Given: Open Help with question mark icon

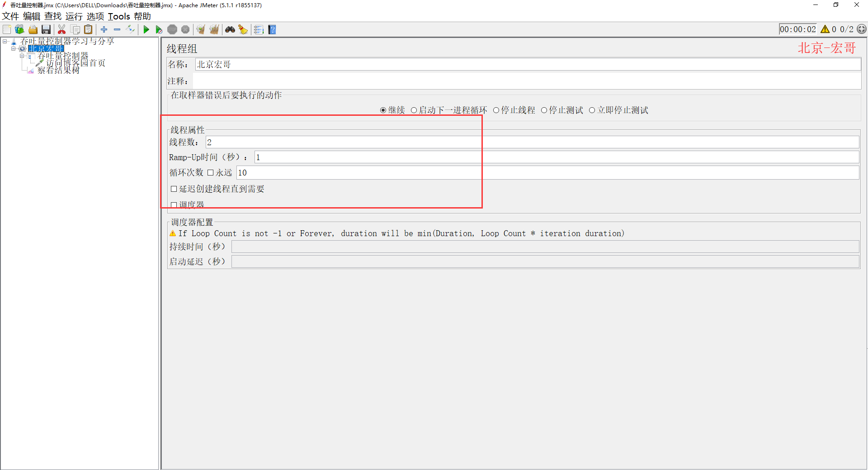Looking at the screenshot, I should pyautogui.click(x=272, y=29).
